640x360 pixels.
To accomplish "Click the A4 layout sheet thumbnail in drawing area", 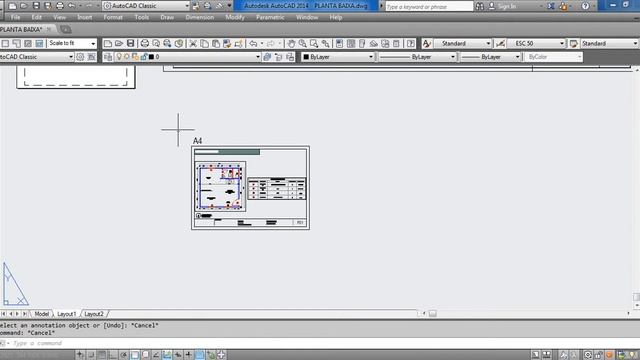I will [250, 188].
